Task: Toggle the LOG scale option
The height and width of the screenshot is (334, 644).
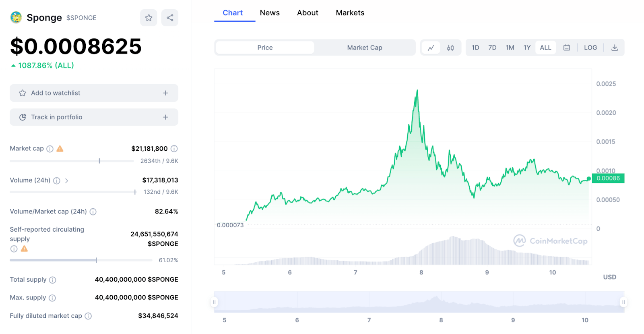Action: click(590, 48)
